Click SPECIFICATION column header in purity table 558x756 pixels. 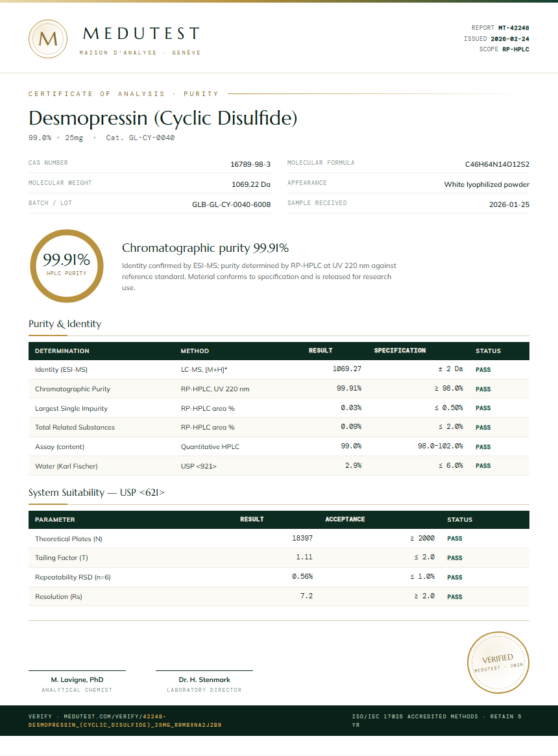[400, 350]
